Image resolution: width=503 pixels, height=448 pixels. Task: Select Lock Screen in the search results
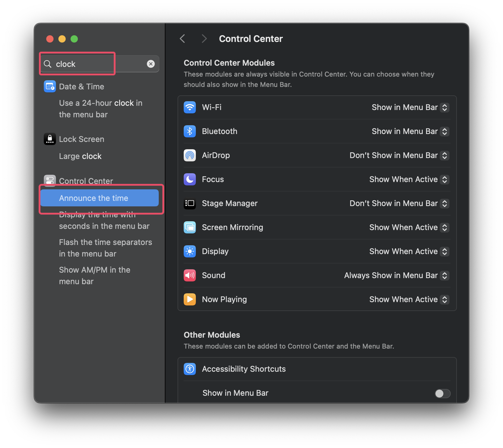click(x=82, y=139)
